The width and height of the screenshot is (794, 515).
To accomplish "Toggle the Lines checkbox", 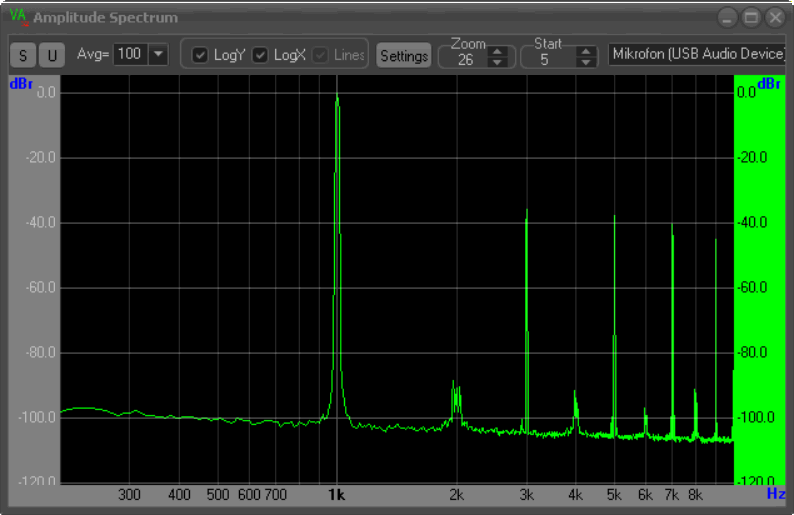I will (x=320, y=55).
